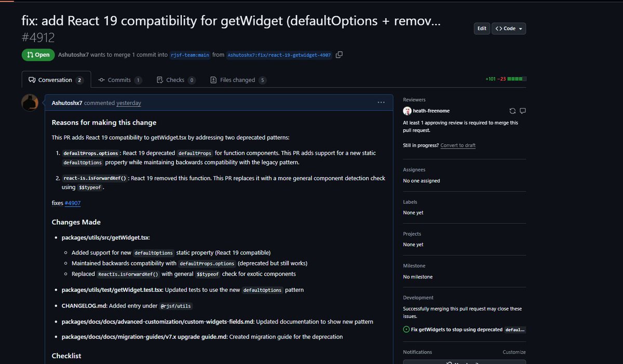Select the '@rjsf/utils' code label
This screenshot has height=364, width=623.
tap(175, 306)
